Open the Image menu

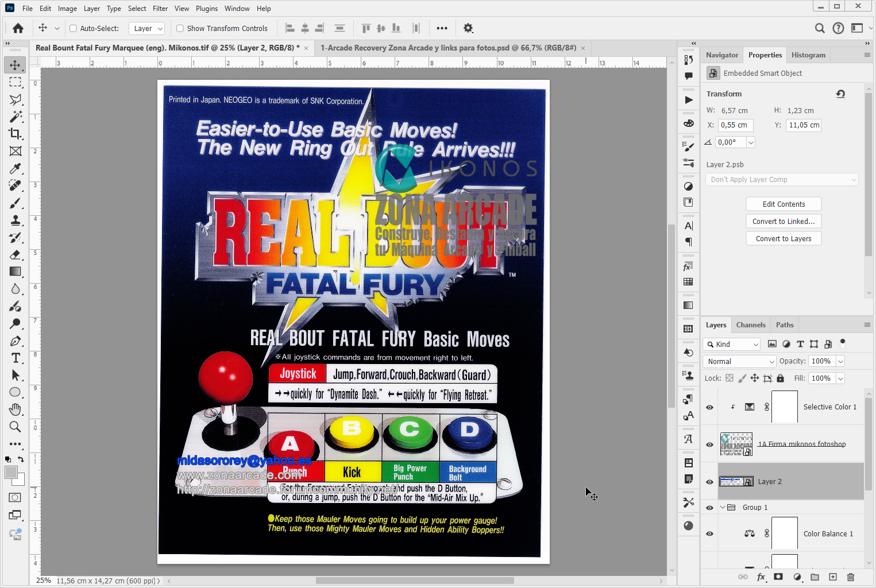tap(67, 9)
